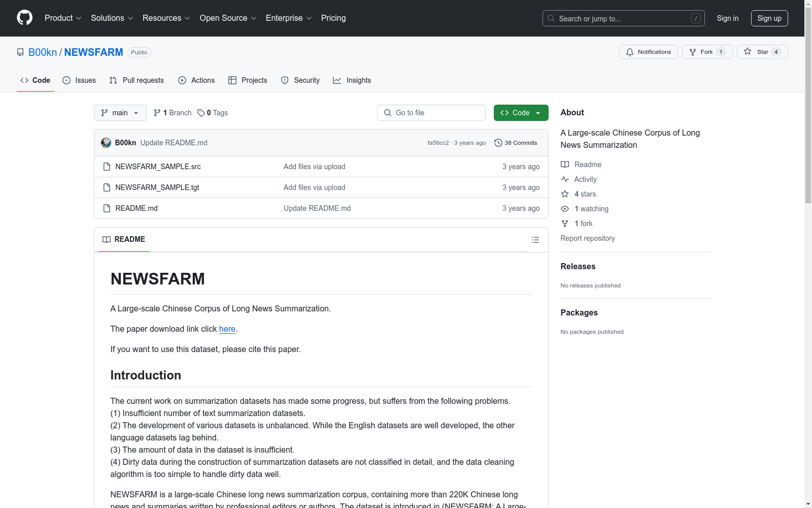Image resolution: width=812 pixels, height=508 pixels.
Task: Open the Packages heading link
Action: 579,312
